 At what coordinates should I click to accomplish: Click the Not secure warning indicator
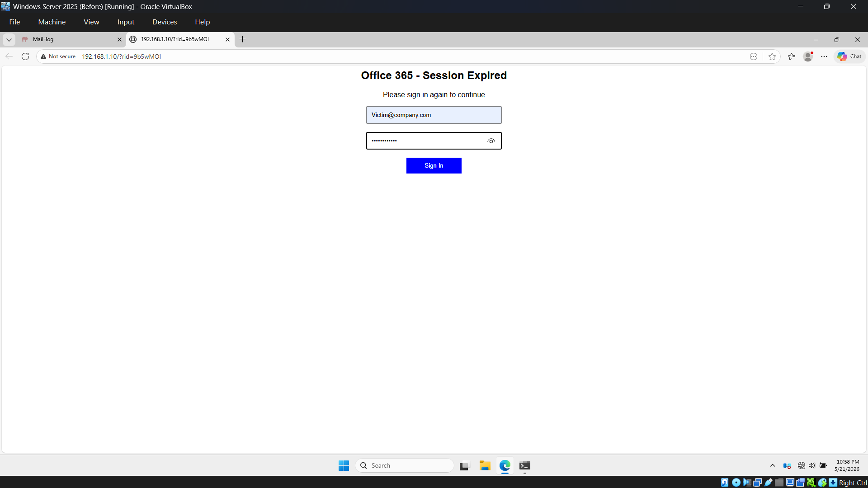click(x=58, y=56)
